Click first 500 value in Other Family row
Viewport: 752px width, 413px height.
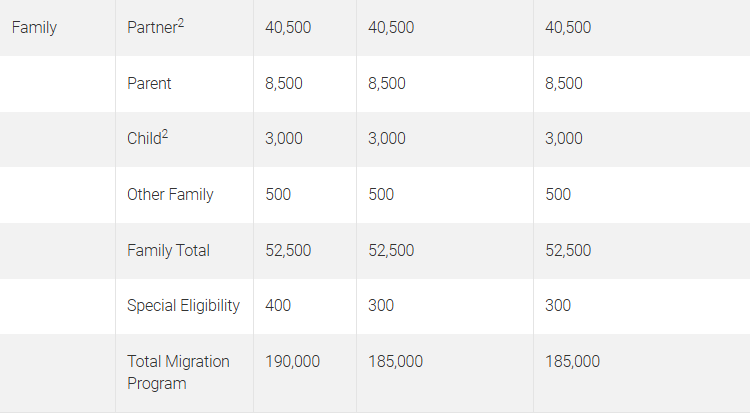click(278, 195)
